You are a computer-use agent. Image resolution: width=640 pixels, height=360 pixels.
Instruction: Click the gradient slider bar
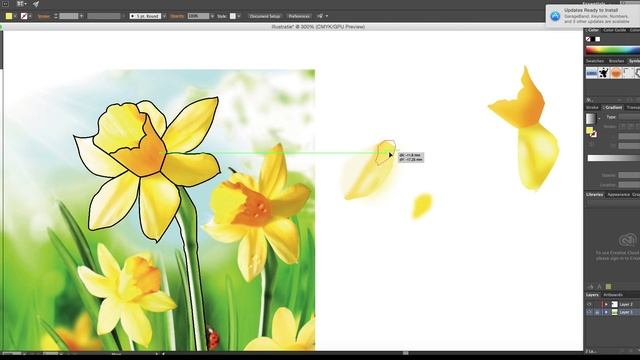click(x=613, y=158)
